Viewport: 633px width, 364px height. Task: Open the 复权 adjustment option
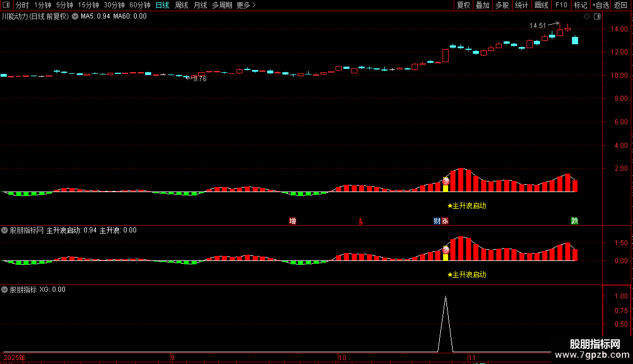pos(463,5)
